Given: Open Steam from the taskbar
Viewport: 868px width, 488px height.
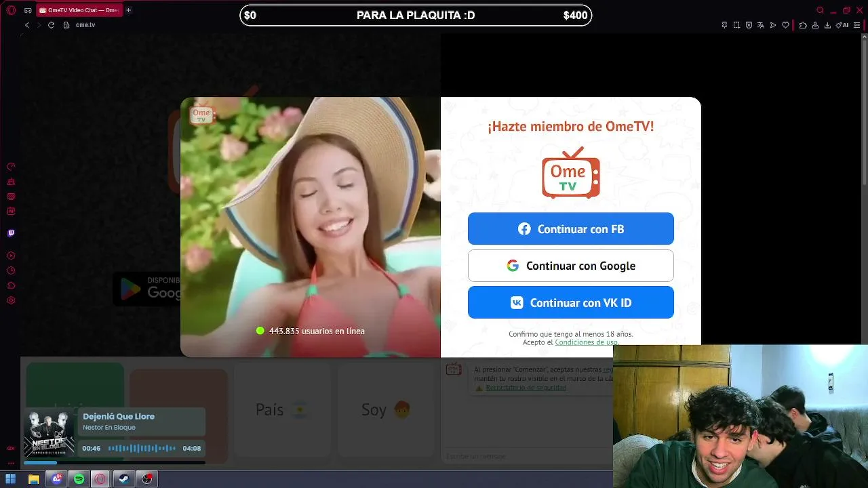Looking at the screenshot, I should (123, 479).
